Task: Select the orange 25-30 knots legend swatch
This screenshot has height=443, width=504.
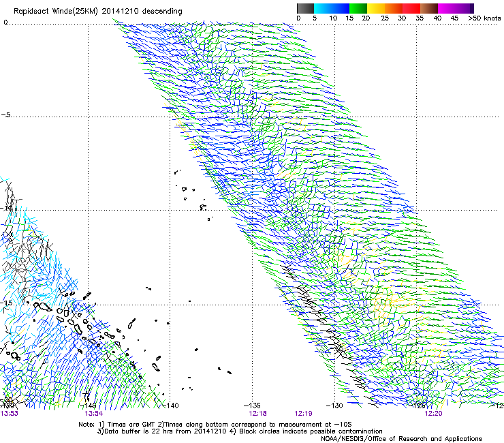Action: pos(394,8)
